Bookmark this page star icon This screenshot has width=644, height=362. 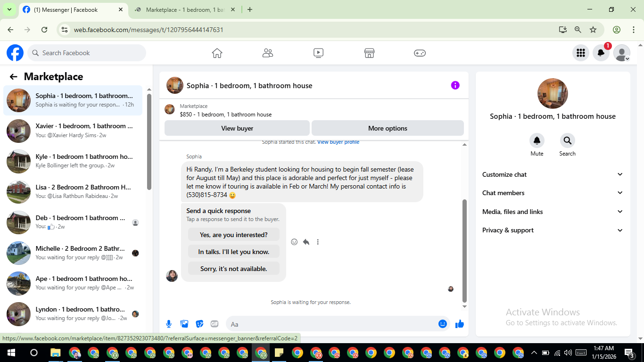593,30
